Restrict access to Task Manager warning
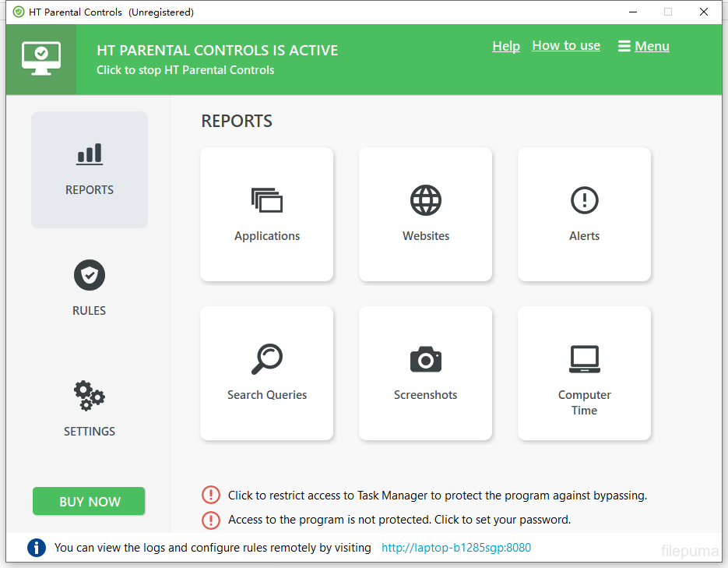The width and height of the screenshot is (728, 568). point(437,496)
